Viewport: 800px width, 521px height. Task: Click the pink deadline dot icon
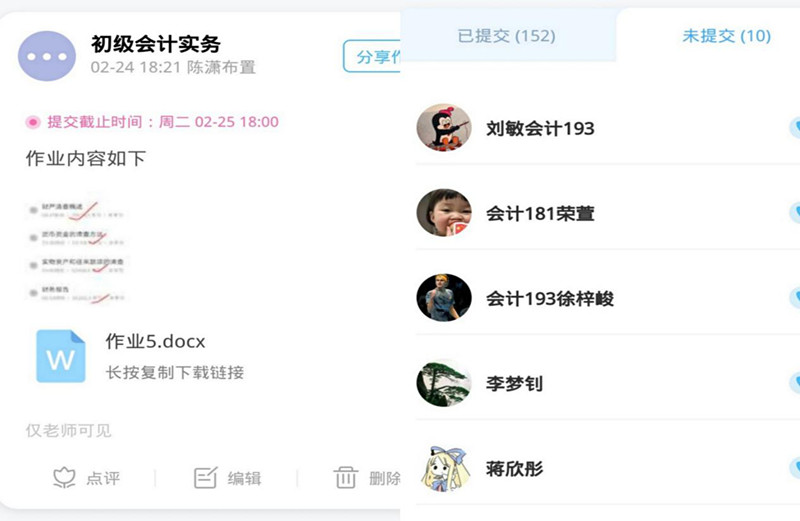(33, 122)
